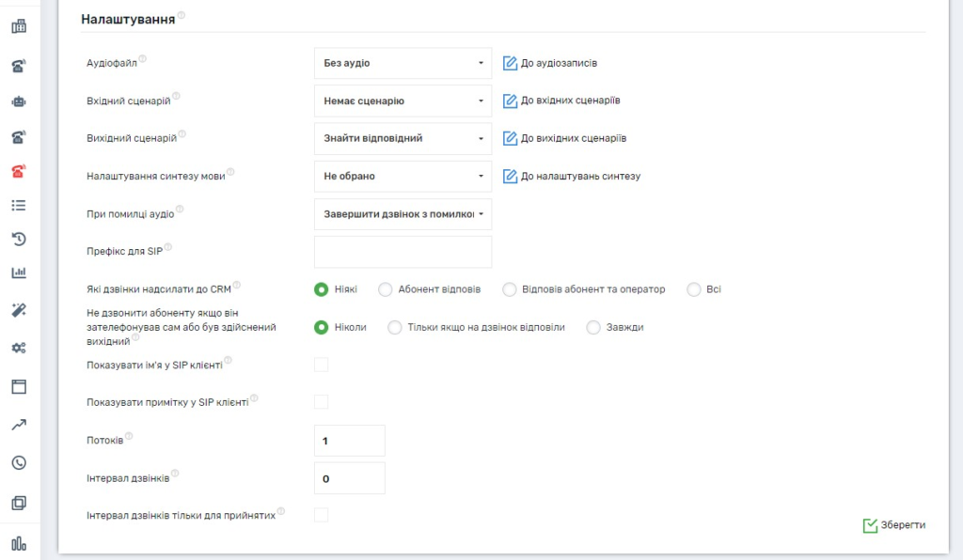Expand the 'Без аудіо' audio file dropdown
Image resolution: width=963 pixels, height=560 pixels.
click(x=402, y=63)
